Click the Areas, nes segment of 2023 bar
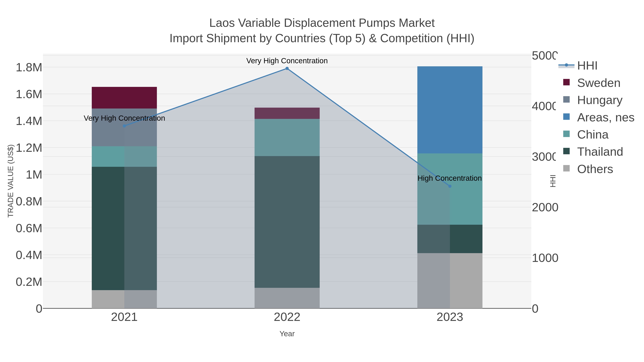This screenshot has height=362, width=644. (450, 110)
